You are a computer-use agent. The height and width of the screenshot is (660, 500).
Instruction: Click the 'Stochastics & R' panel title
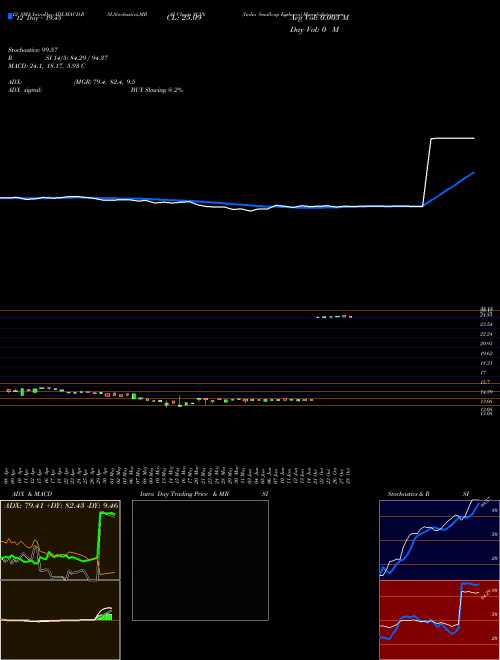pos(408,494)
